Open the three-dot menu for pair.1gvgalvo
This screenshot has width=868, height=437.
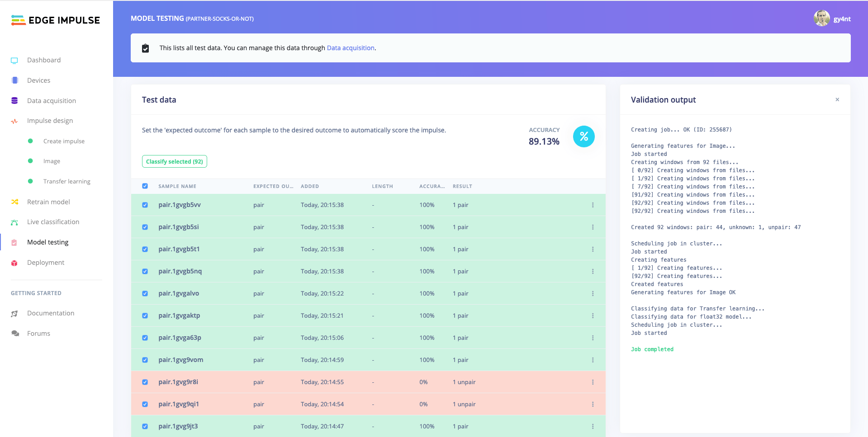pos(593,294)
